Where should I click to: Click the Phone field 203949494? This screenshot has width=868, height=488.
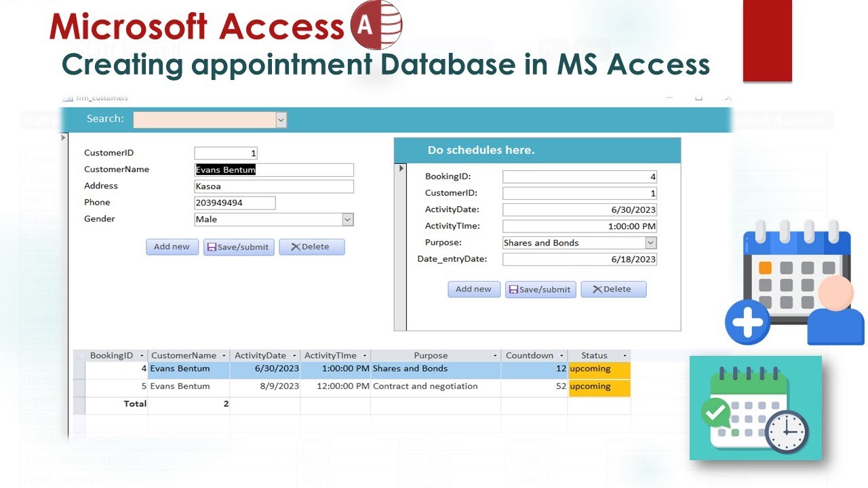click(235, 203)
